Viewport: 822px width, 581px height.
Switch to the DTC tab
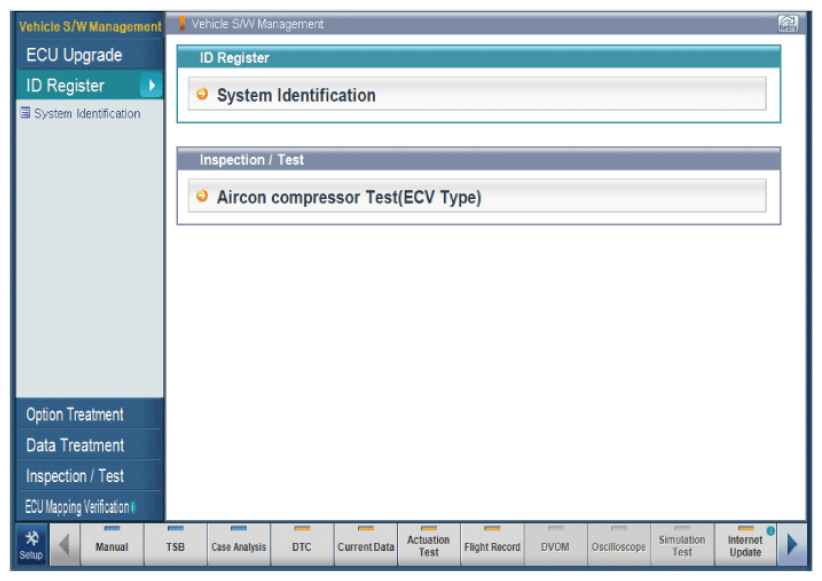302,545
